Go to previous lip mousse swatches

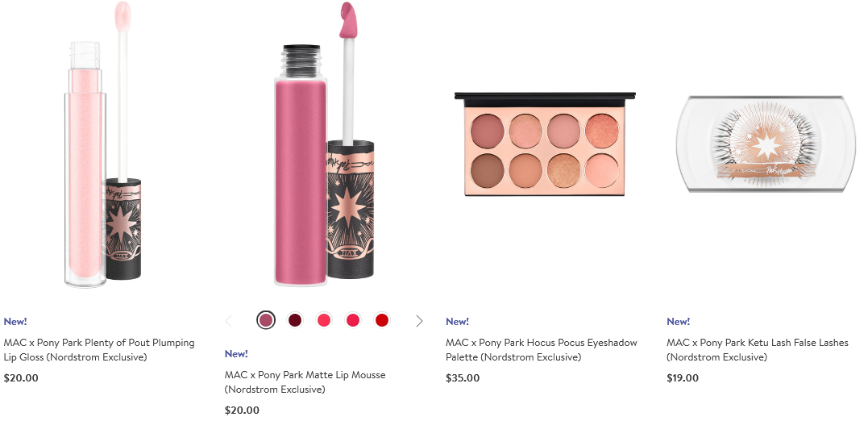click(x=229, y=321)
